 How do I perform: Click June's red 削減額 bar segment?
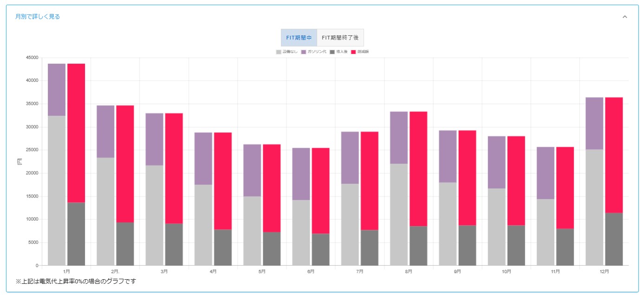click(320, 191)
